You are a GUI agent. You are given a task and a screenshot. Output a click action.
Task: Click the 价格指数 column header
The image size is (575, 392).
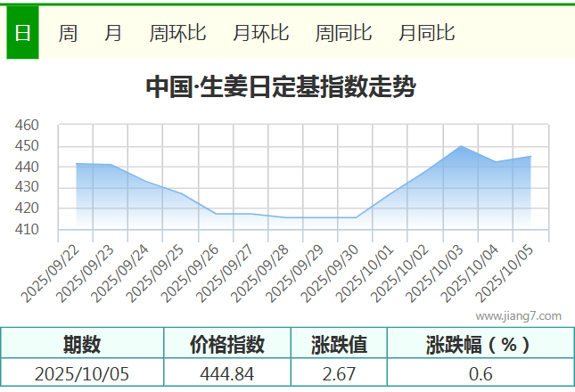tap(227, 344)
